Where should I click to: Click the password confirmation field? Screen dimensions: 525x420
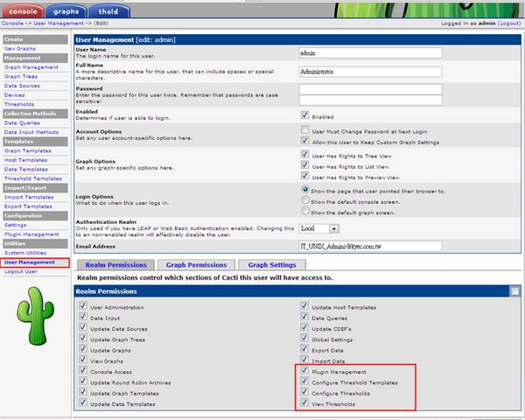coord(370,100)
